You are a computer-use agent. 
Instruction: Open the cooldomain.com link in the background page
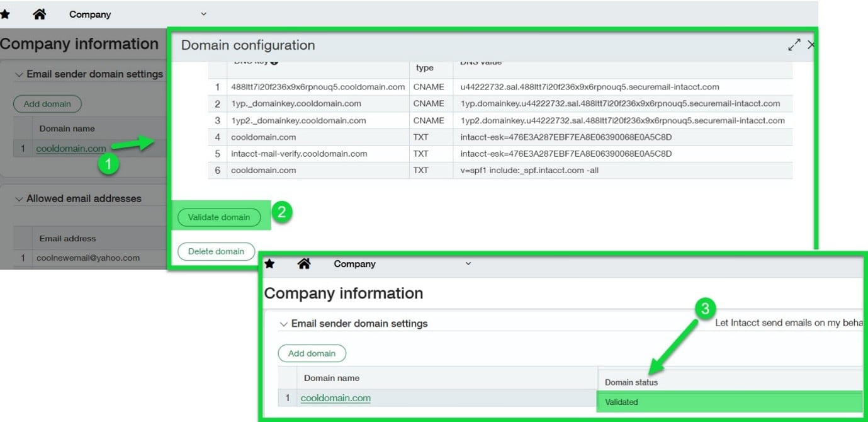[x=71, y=149]
